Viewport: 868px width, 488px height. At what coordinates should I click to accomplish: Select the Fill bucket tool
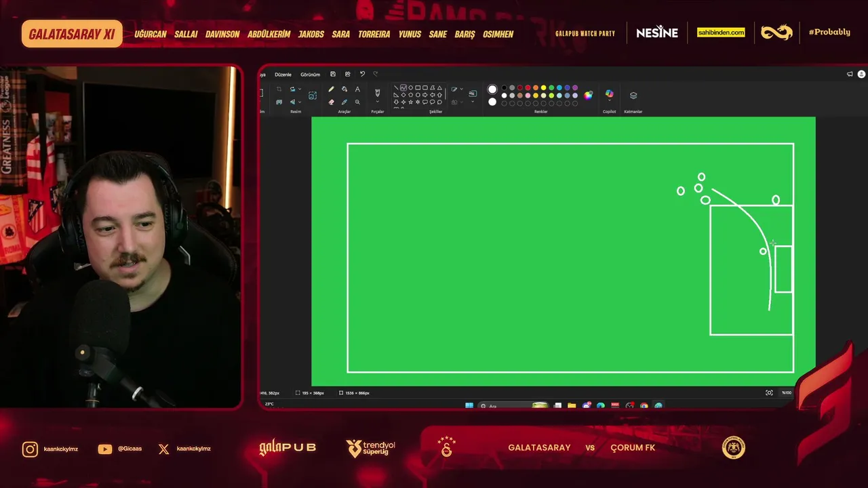(x=344, y=89)
